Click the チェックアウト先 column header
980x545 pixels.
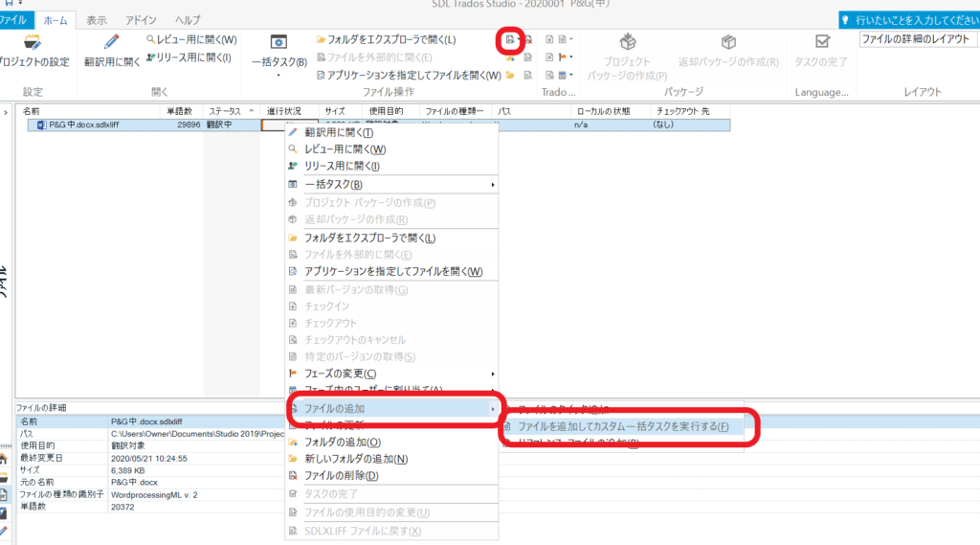click(x=690, y=111)
